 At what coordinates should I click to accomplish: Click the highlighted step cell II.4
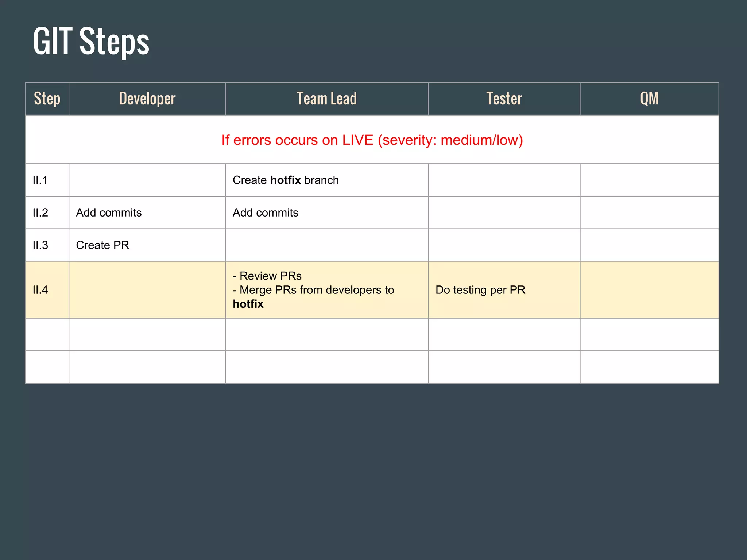point(47,290)
